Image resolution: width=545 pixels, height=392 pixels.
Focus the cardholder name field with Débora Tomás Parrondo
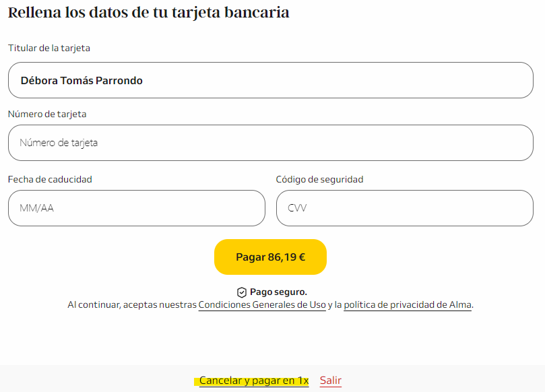point(270,80)
